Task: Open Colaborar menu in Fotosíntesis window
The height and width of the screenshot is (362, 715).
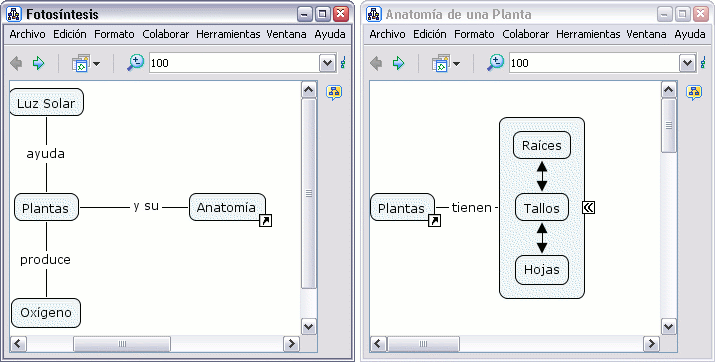Action: click(x=166, y=34)
